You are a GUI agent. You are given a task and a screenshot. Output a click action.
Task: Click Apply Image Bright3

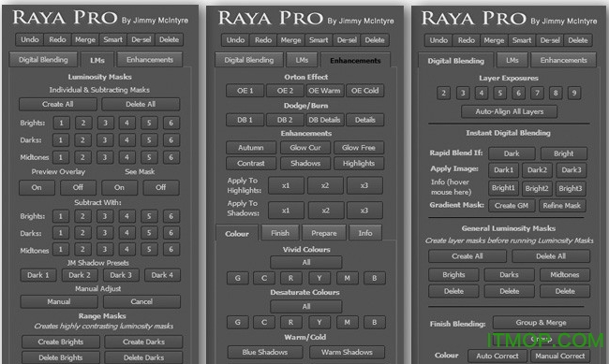pos(571,189)
